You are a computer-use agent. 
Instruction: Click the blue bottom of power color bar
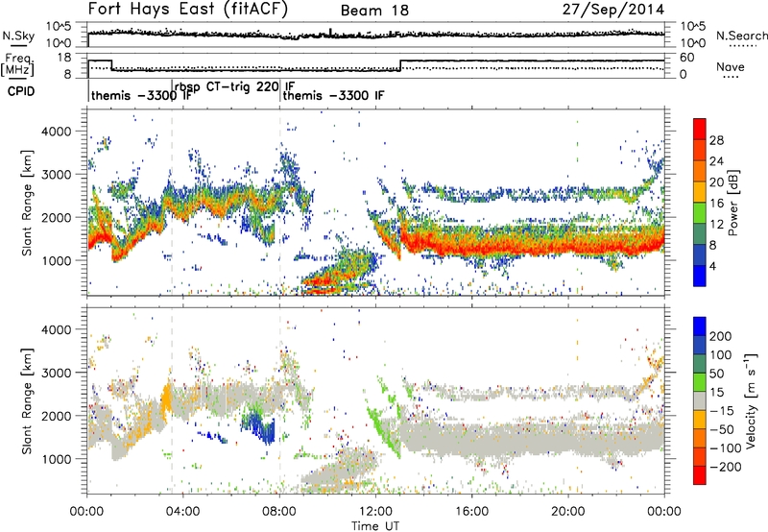tap(700, 276)
